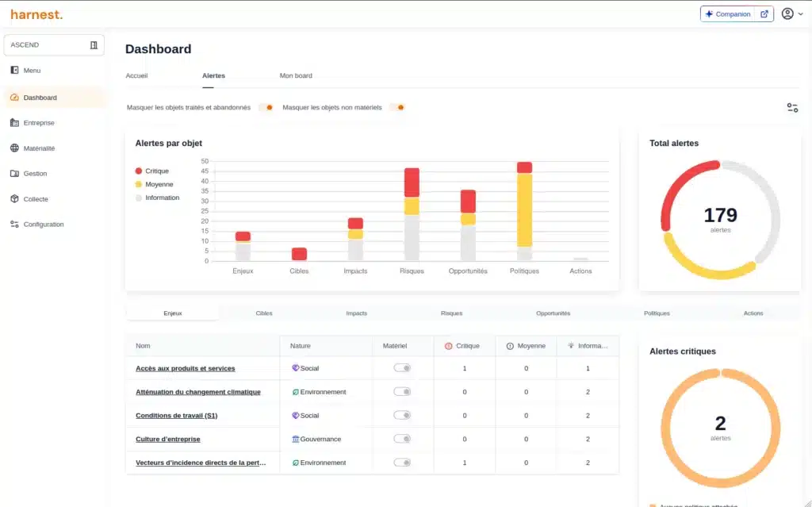The height and width of the screenshot is (507, 812).
Task: Click the user account avatar icon
Action: [x=787, y=14]
